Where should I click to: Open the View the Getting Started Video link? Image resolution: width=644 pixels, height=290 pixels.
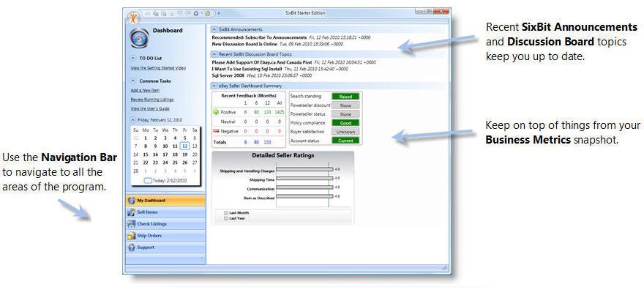pos(158,68)
